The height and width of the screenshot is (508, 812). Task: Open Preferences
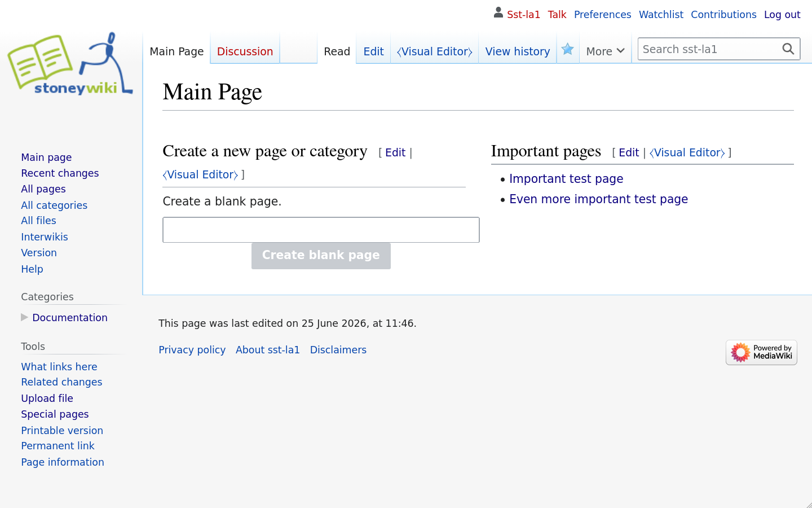point(602,15)
